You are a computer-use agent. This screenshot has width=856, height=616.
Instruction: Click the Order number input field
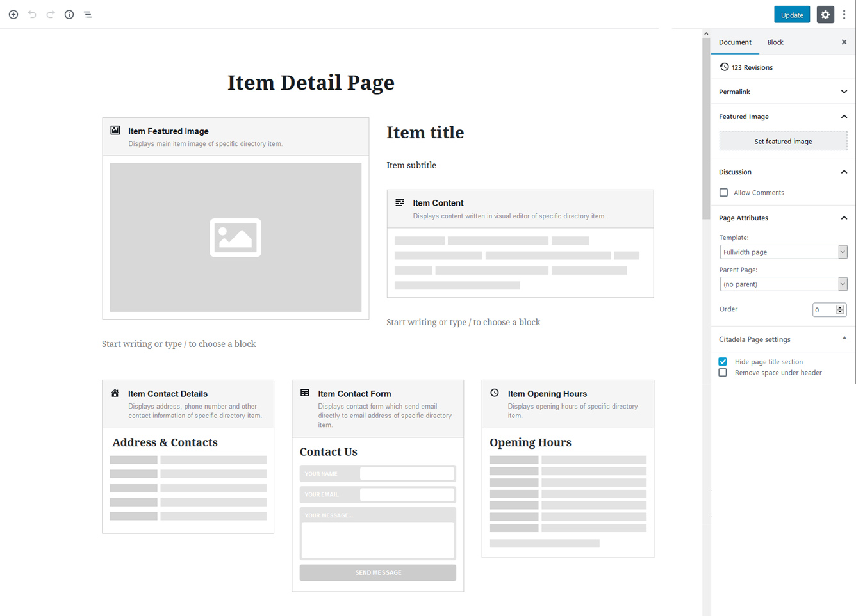(x=824, y=310)
